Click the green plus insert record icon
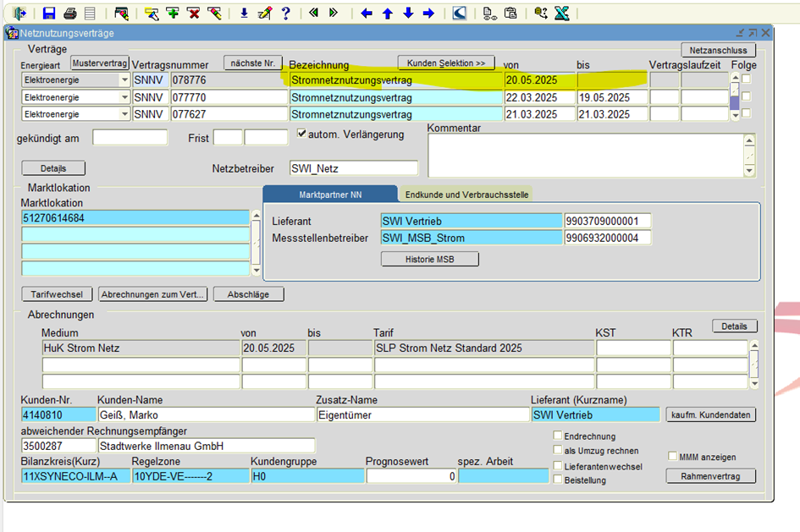800x532 pixels. [x=173, y=13]
